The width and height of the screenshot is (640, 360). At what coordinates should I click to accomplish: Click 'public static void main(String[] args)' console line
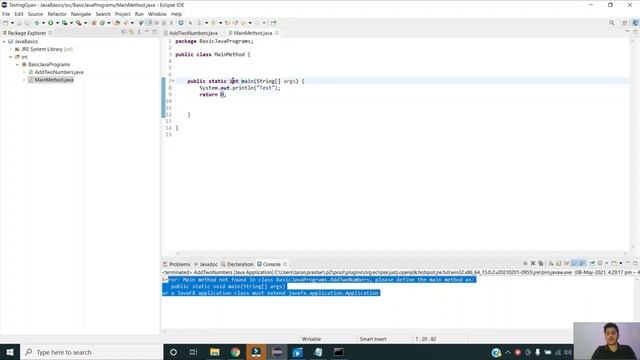[228, 287]
